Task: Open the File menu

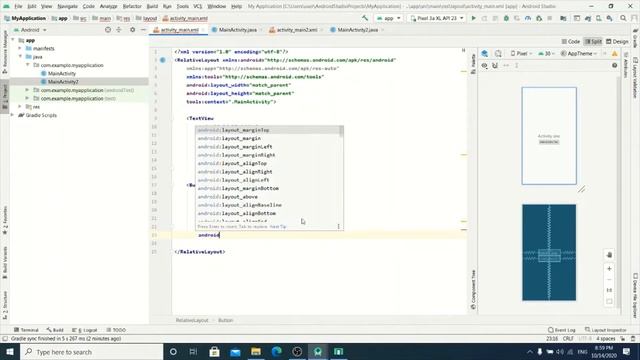Action: [x=18, y=6]
